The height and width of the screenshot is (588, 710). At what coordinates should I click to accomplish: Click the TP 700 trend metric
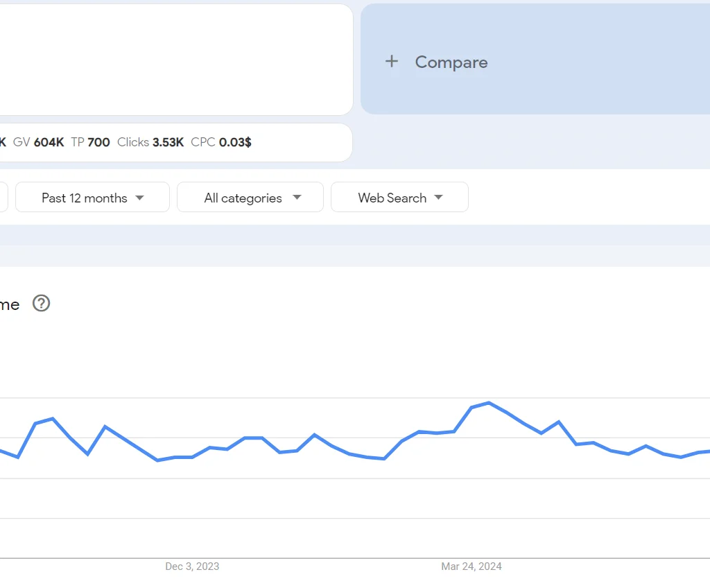90,142
